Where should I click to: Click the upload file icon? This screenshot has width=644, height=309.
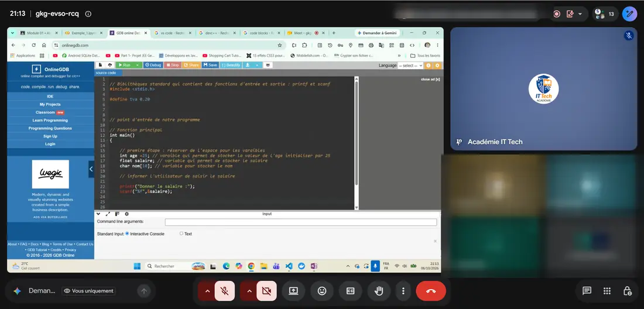(x=110, y=65)
